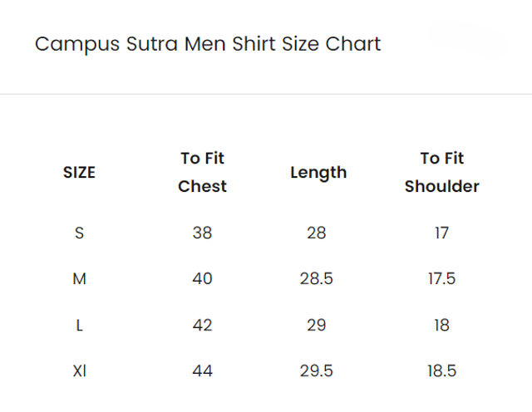Select the Xl size row label

(80, 370)
